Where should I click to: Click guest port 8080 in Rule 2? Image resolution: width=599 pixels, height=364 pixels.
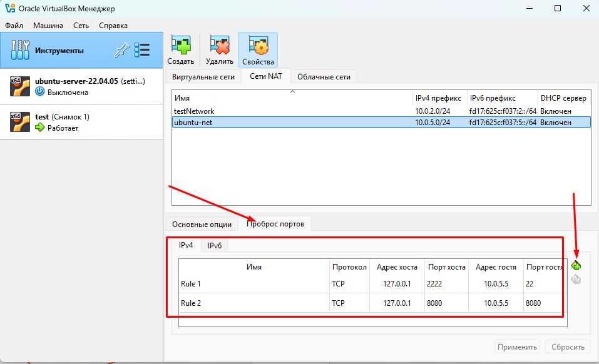[x=545, y=303]
